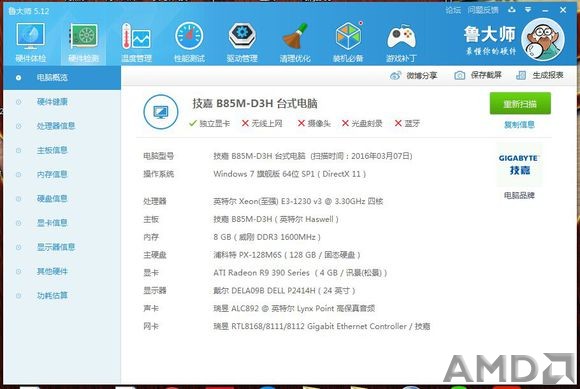
Task: Click the 主板 B85M-D3H Haswell value
Action: (276, 219)
